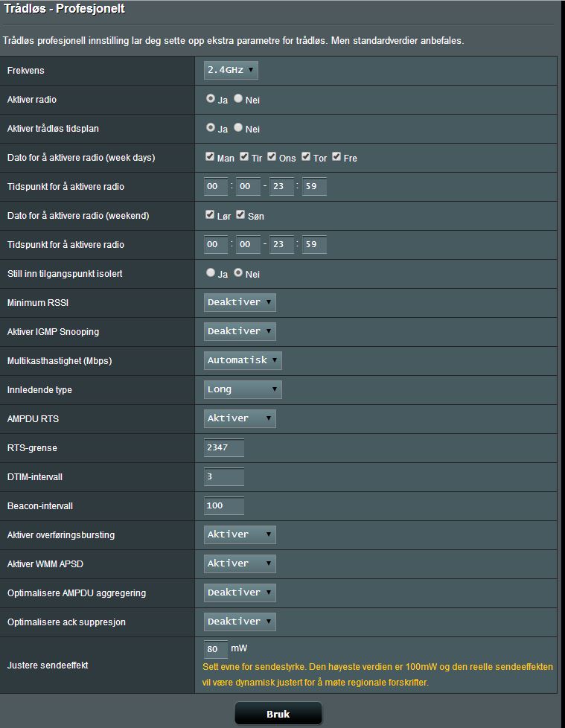Click the 'Justere sendeeffekt' label

pyautogui.click(x=48, y=665)
